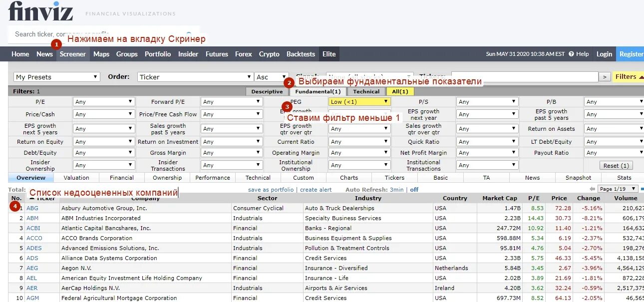Screen dimensions: 644x302
Task: Open the Crypto menu item
Action: tap(269, 54)
